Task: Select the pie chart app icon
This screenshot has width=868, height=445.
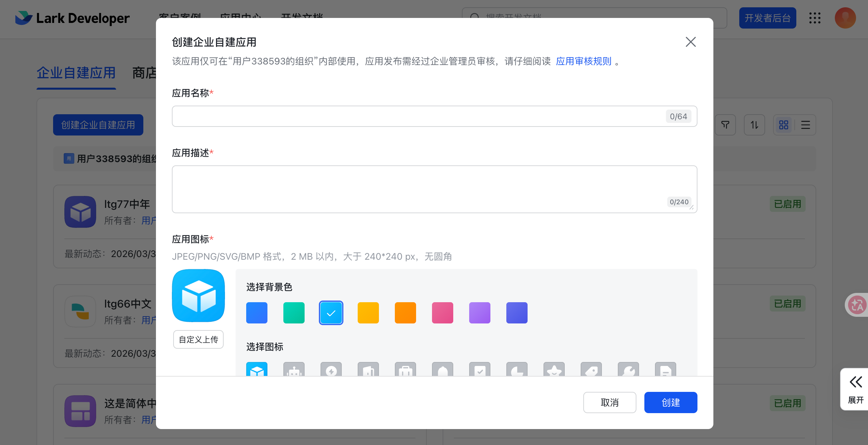Action: 517,370
